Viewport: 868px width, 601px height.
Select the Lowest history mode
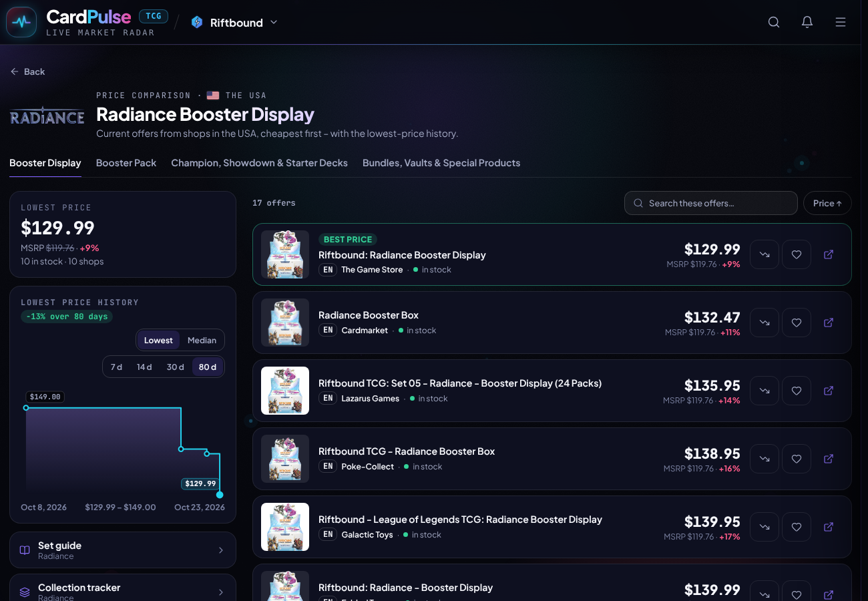[x=158, y=341]
